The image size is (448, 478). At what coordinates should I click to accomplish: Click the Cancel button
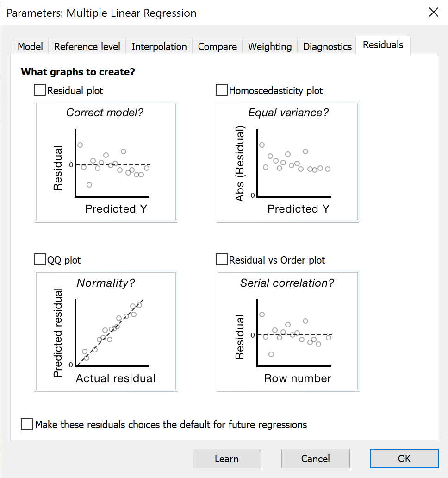tap(316, 459)
